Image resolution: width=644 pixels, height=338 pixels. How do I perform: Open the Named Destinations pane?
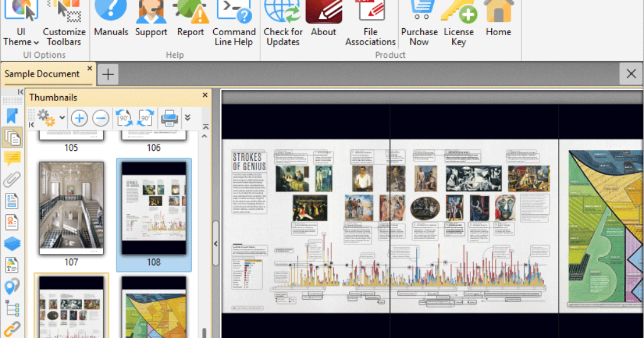coord(12,286)
